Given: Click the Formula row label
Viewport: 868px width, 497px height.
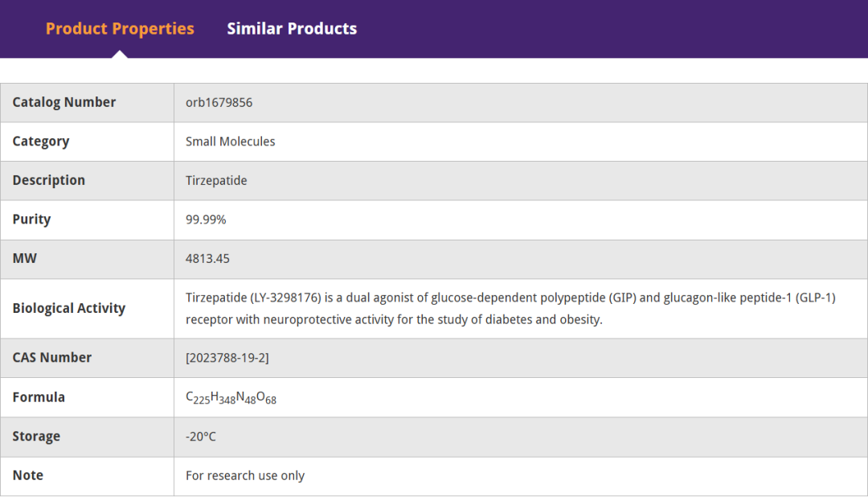Looking at the screenshot, I should pyautogui.click(x=39, y=397).
